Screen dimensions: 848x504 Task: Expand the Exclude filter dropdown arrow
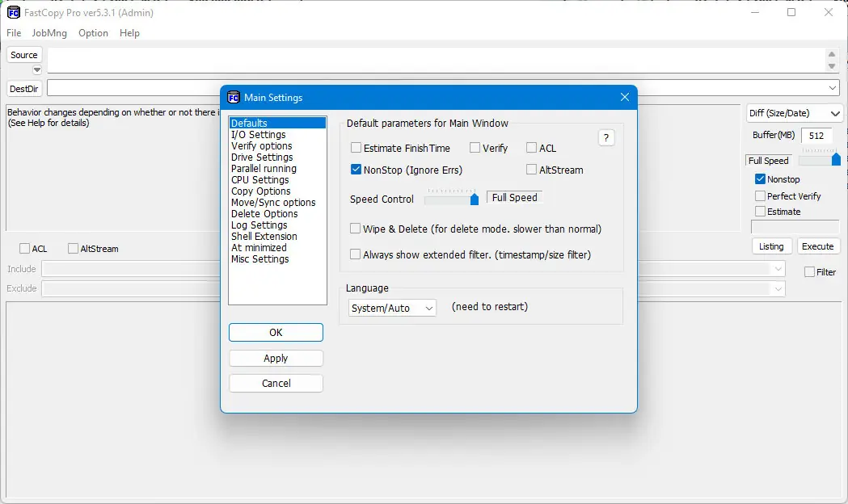[x=778, y=288]
